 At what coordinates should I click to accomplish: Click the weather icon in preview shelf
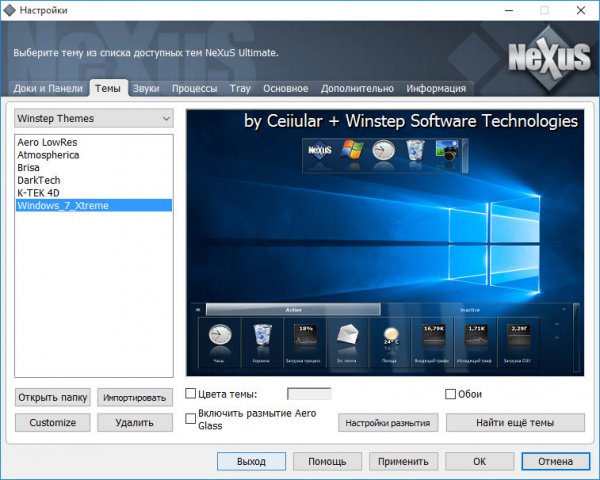click(391, 336)
